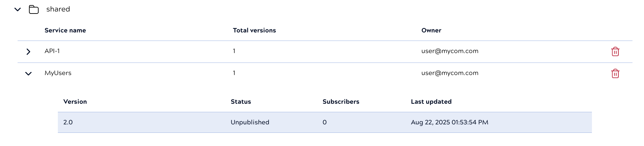The width and height of the screenshot is (644, 146).
Task: Click the Status column header
Action: point(241,102)
